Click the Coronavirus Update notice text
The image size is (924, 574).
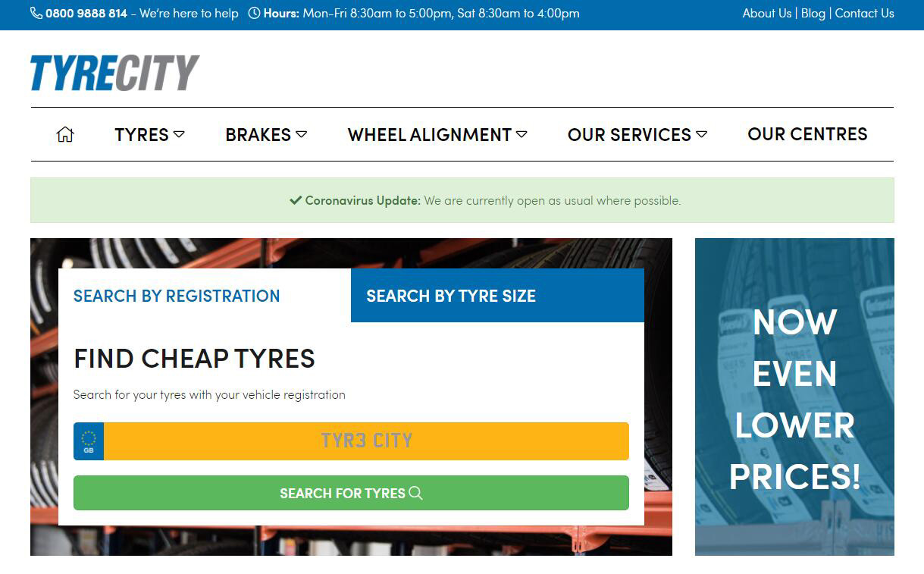(x=485, y=200)
